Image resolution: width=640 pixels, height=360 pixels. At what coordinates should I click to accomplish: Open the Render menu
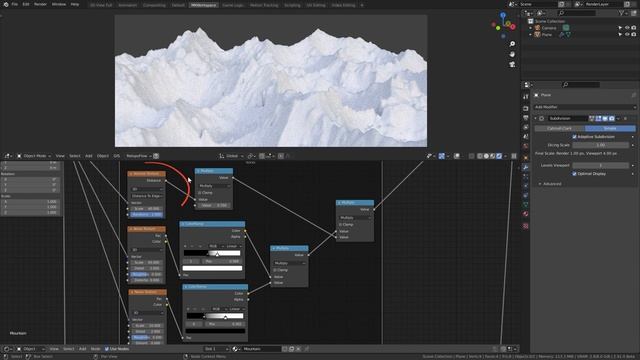click(x=40, y=4)
